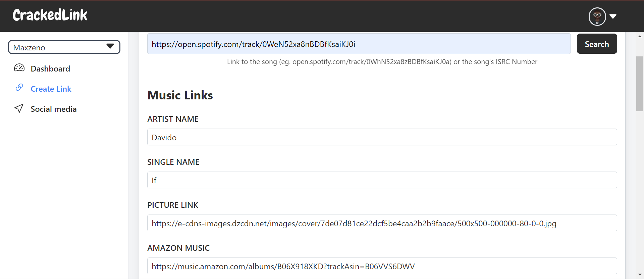The width and height of the screenshot is (644, 279).
Task: Open the user avatar profile menu
Action: [x=597, y=16]
